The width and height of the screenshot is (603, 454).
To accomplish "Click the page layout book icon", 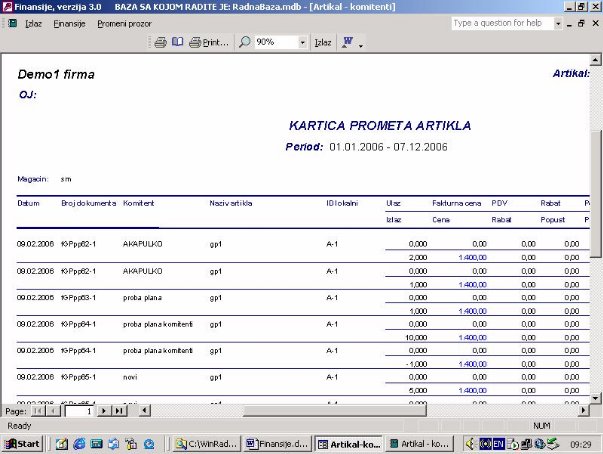I will 177,43.
